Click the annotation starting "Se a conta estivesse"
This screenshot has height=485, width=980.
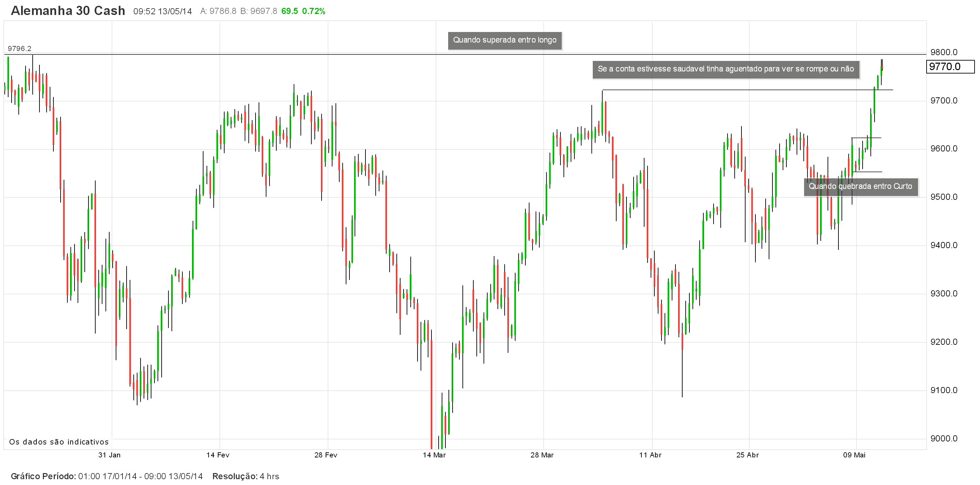pos(725,69)
